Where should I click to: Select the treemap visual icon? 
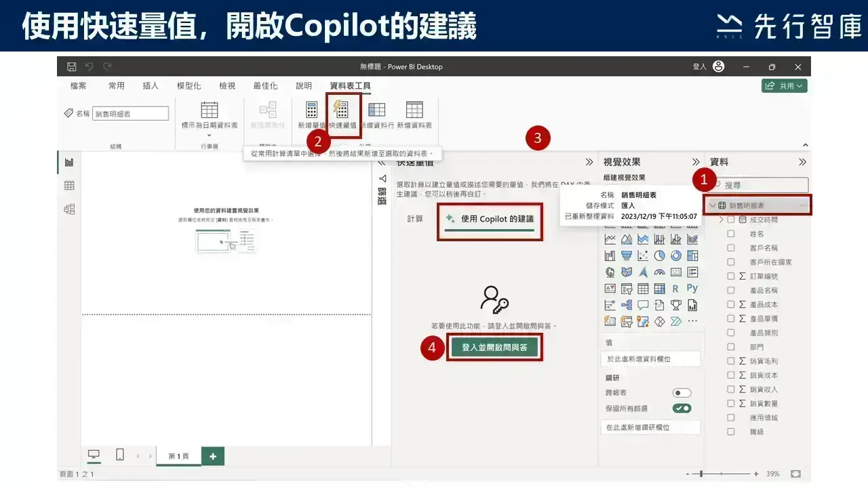coord(692,256)
